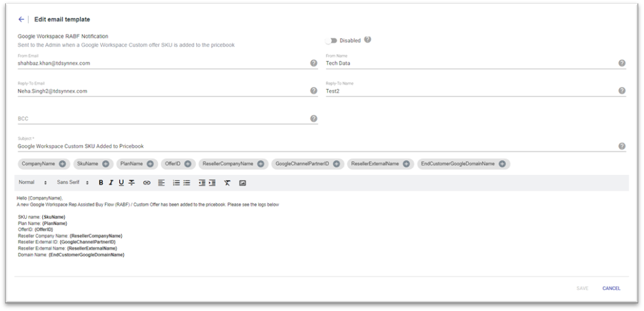Click {EndCustomerGoogleDomainName} placeholder in email body

coord(86,255)
